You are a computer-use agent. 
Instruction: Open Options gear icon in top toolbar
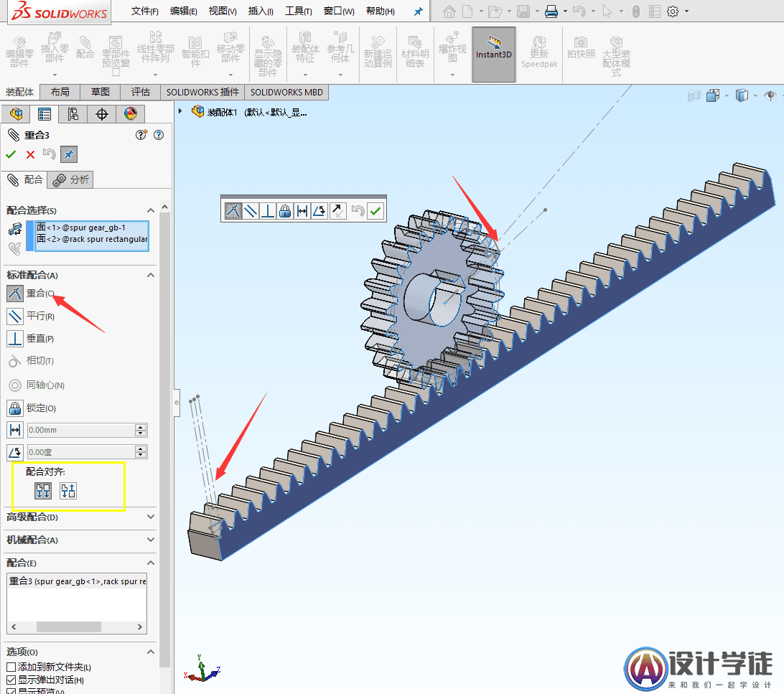(x=673, y=11)
